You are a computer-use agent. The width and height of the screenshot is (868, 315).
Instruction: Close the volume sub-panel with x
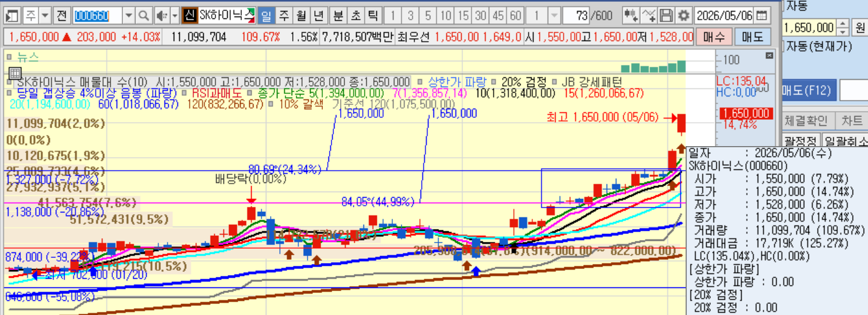770,55
